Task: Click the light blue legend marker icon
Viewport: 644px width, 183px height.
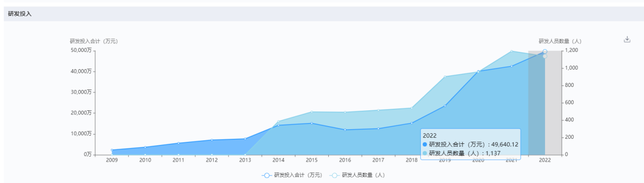Action: click(334, 175)
